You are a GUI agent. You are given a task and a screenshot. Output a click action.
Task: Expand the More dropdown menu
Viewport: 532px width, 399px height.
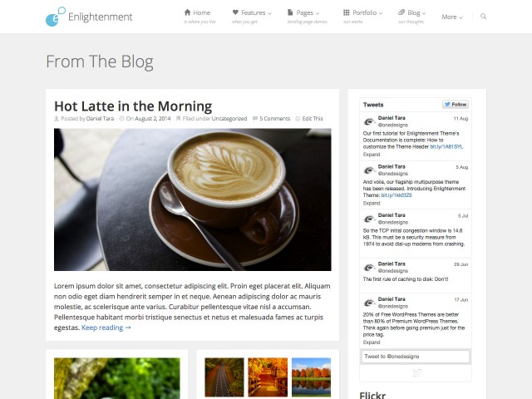[452, 17]
